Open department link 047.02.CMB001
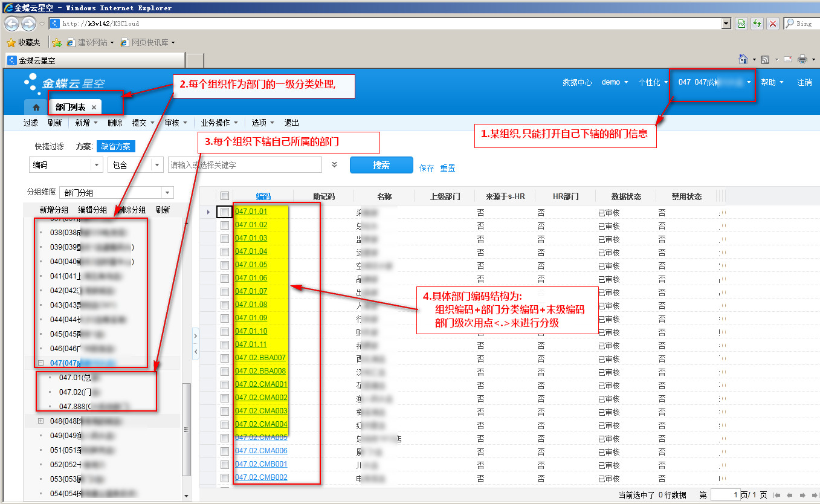 [x=261, y=464]
